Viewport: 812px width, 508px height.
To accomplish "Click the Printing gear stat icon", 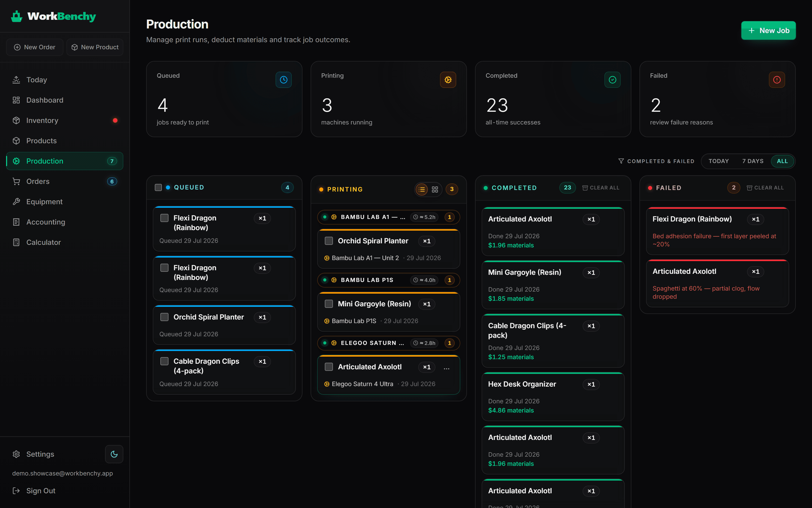I will 448,80.
